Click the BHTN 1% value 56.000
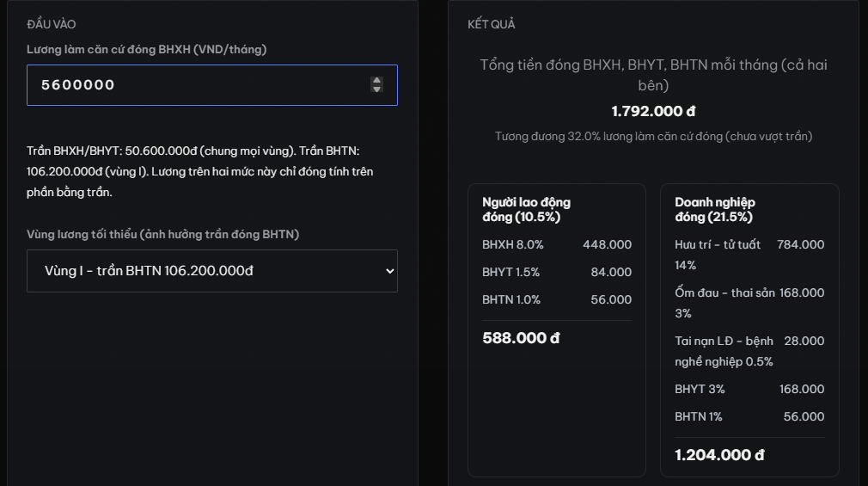Viewport: 868px width, 486px height. click(x=804, y=416)
